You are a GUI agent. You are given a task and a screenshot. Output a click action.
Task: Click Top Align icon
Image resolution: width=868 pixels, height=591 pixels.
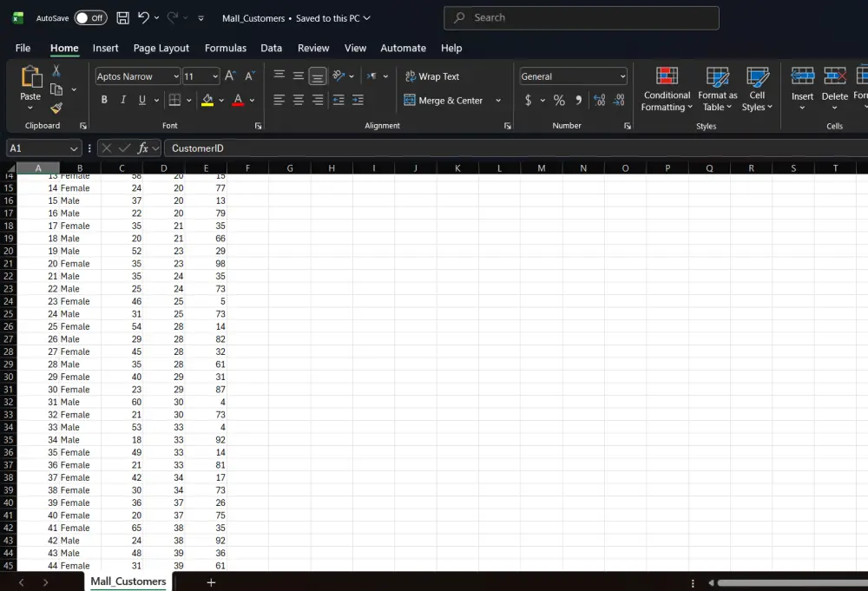pos(279,76)
